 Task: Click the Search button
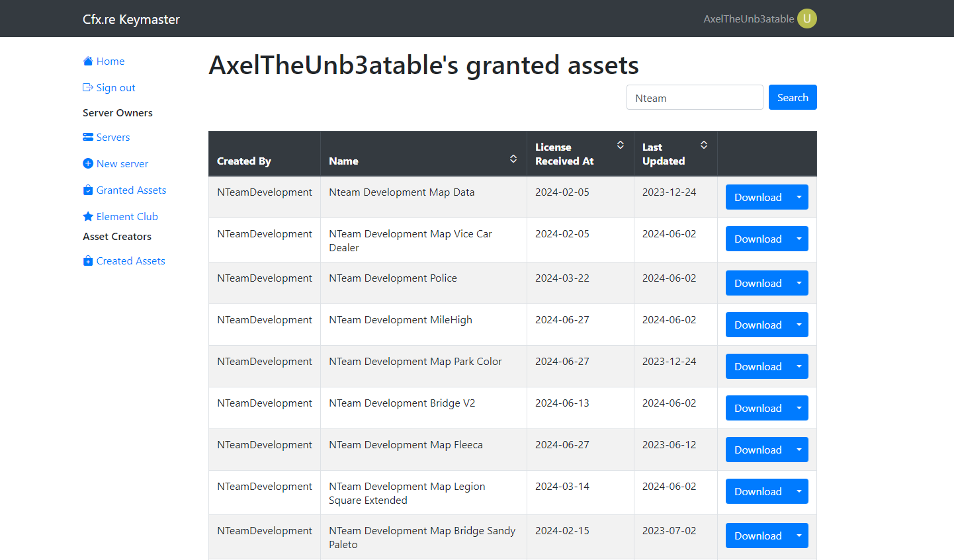pos(793,97)
